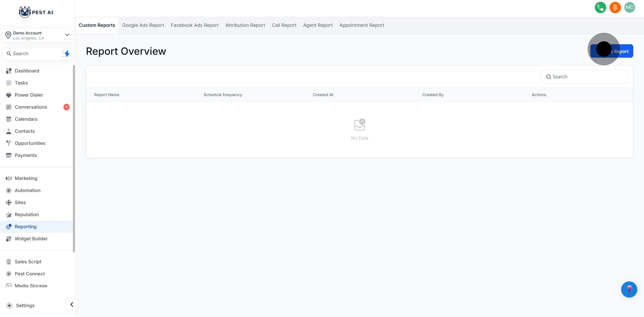This screenshot has height=317, width=644.
Task: Select the Attribution Report tab
Action: click(245, 25)
